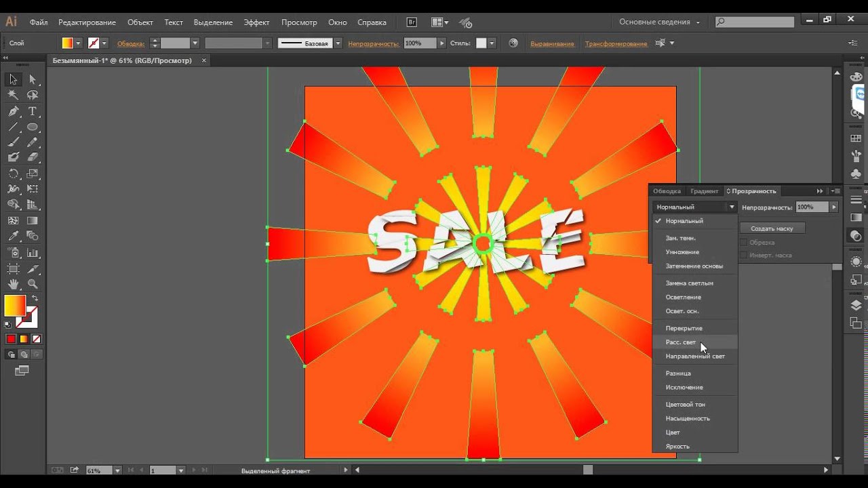Viewport: 868px width, 488px height.
Task: Select the Lasso tool
Action: pos(33,96)
